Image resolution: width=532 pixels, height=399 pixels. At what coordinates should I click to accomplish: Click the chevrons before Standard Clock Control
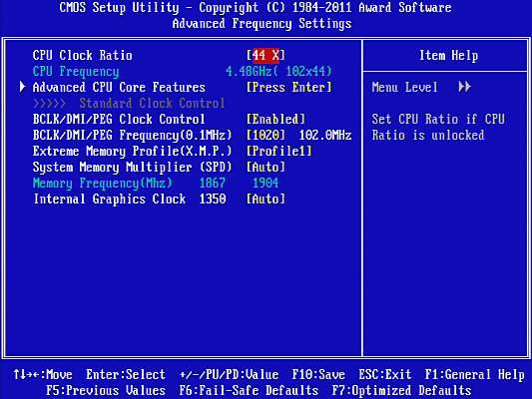point(50,103)
